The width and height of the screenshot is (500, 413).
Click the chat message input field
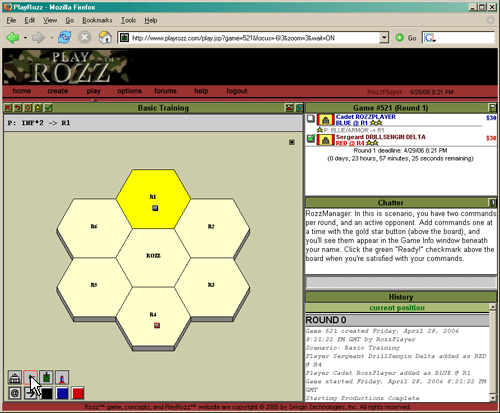click(401, 283)
